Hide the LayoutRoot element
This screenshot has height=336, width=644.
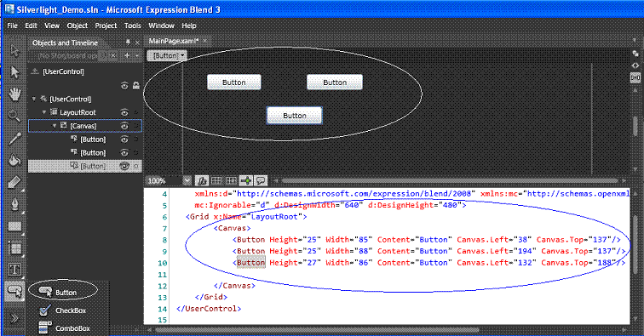coord(124,112)
